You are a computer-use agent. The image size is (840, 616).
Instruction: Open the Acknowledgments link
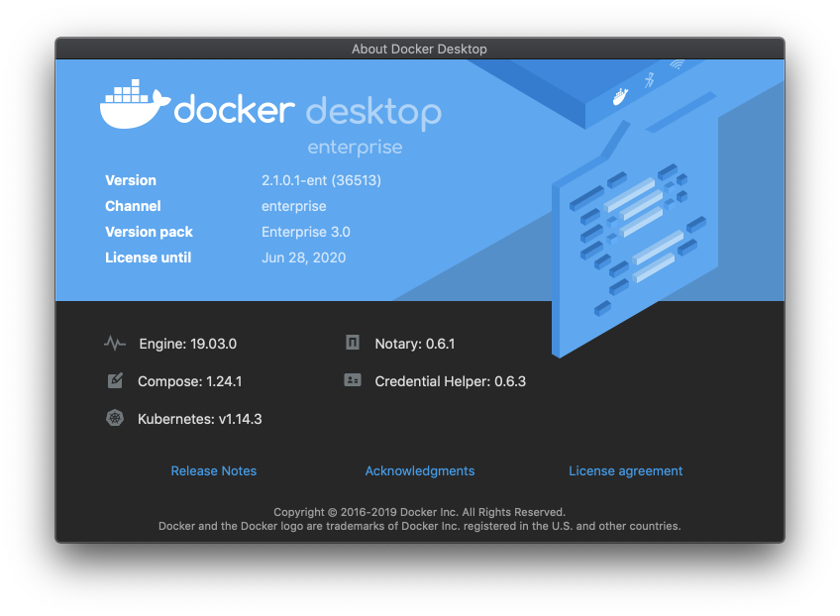(420, 470)
